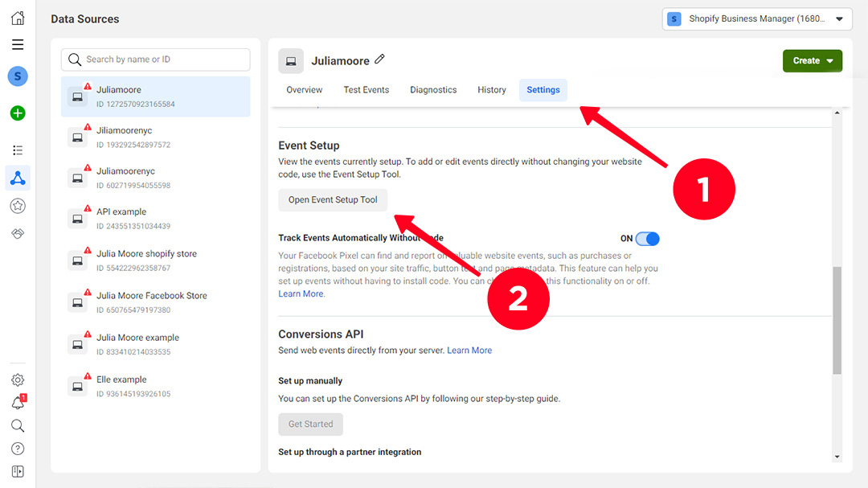Click the settings panel scrollbar thumb

click(837, 321)
